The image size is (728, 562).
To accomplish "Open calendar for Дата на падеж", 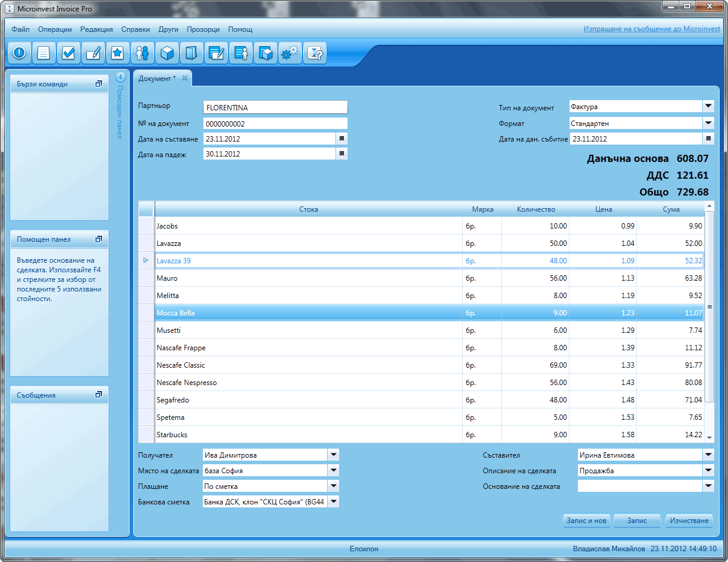I will (342, 154).
